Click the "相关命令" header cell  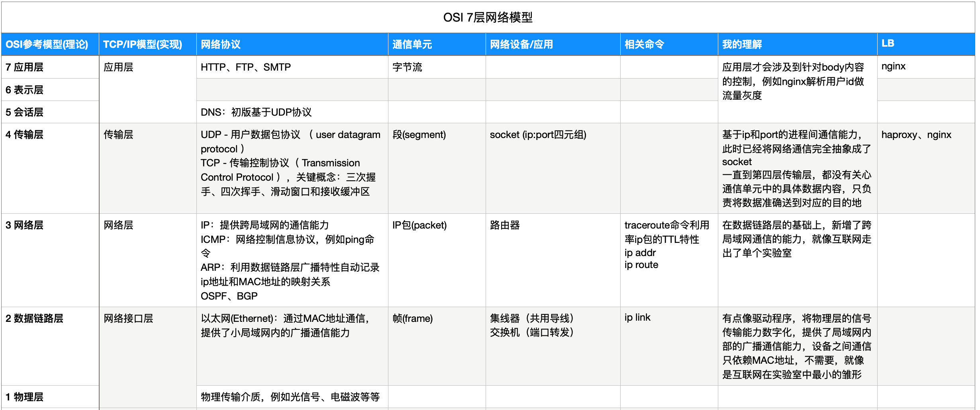(x=644, y=44)
